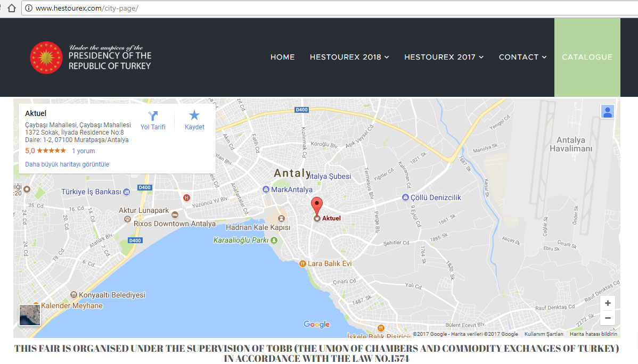This screenshot has height=364, width=638.
Task: Click the D400 road shield at top of map
Action: (301, 110)
